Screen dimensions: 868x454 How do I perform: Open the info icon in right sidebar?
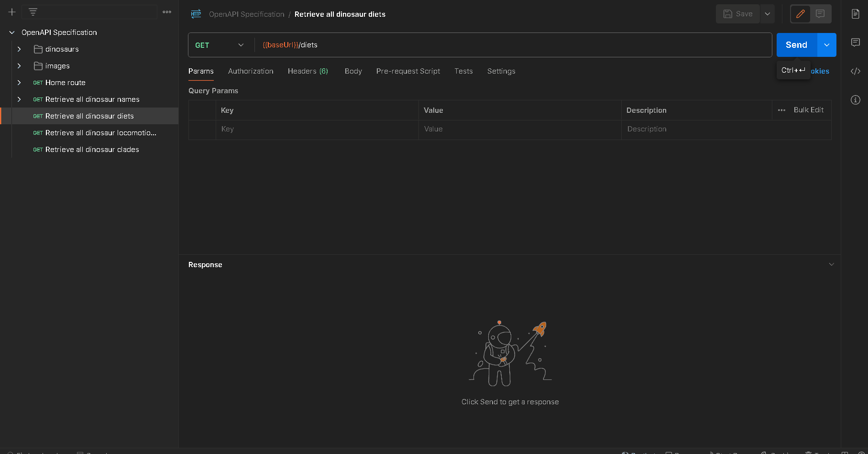tap(856, 100)
